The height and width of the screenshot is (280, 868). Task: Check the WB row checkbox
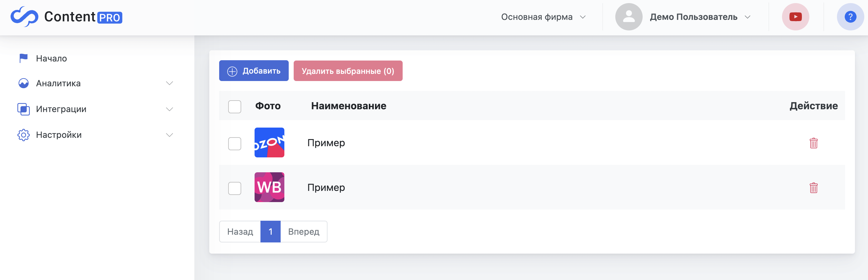[234, 188]
